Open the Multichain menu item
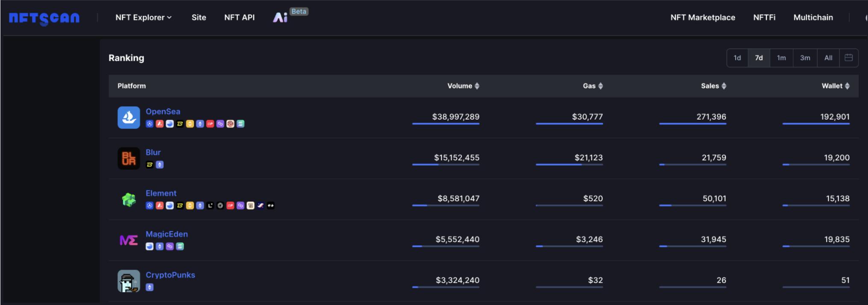Screen dimensions: 868x305 [813, 18]
